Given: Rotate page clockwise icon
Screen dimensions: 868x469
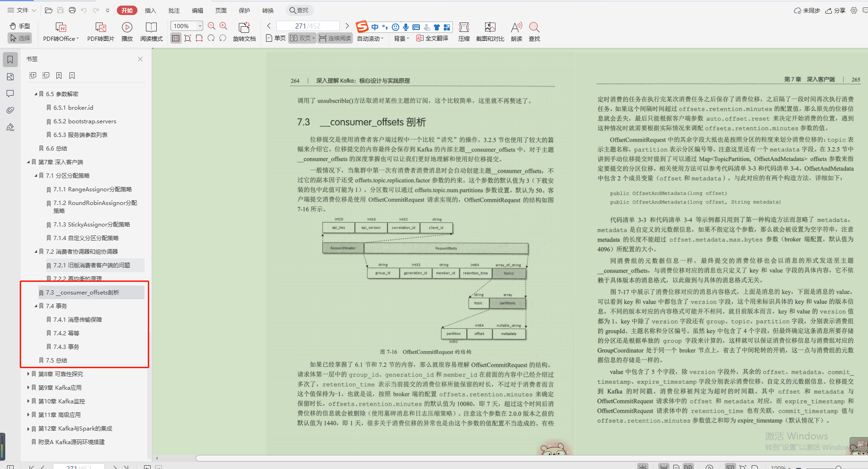Looking at the screenshot, I should [x=223, y=38].
